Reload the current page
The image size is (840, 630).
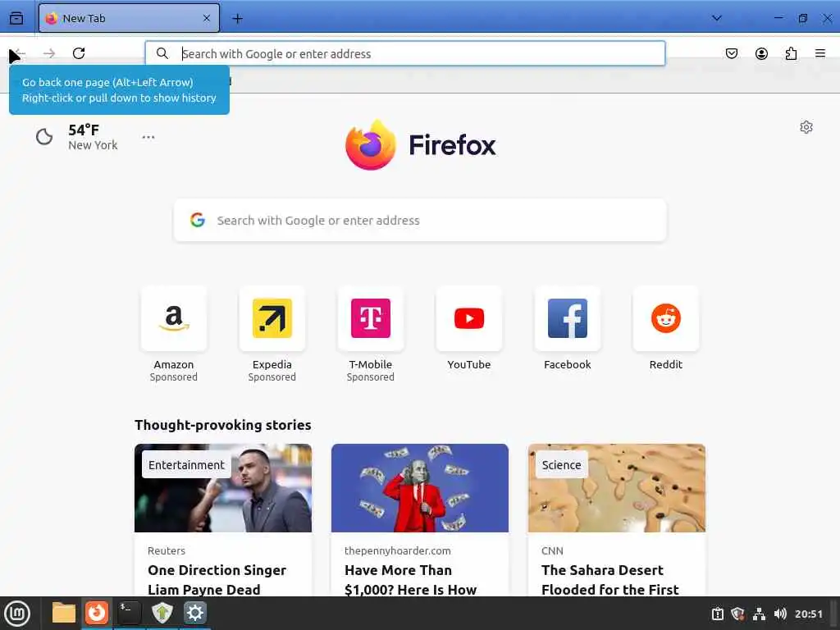coord(79,53)
